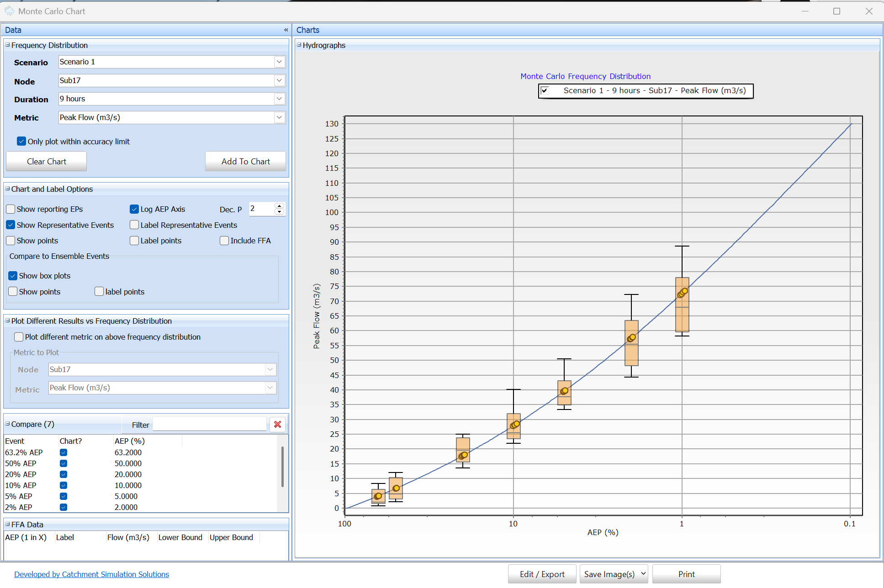
Task: Collapse the FFA Data section
Action: 8,525
